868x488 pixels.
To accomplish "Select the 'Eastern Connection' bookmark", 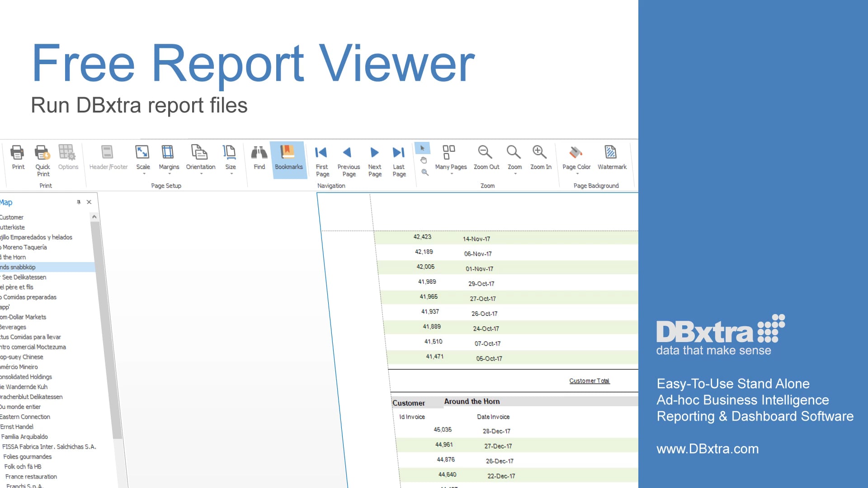I will coord(25,417).
